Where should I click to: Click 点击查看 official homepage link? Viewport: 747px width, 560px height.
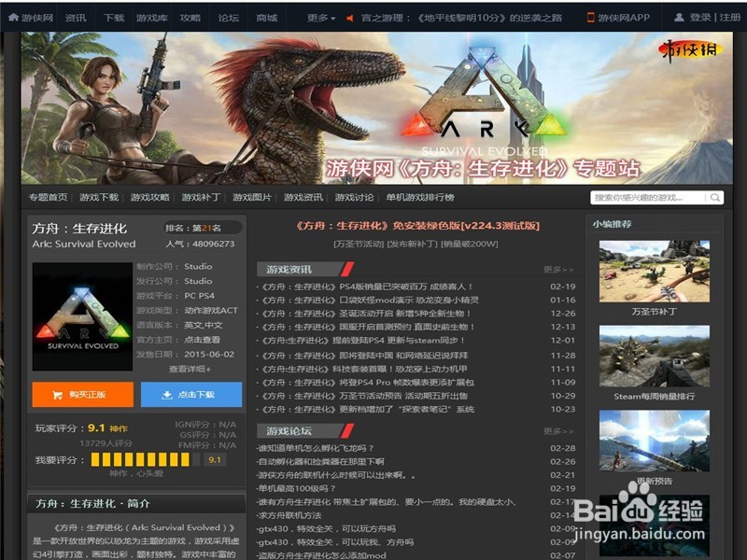click(x=202, y=340)
